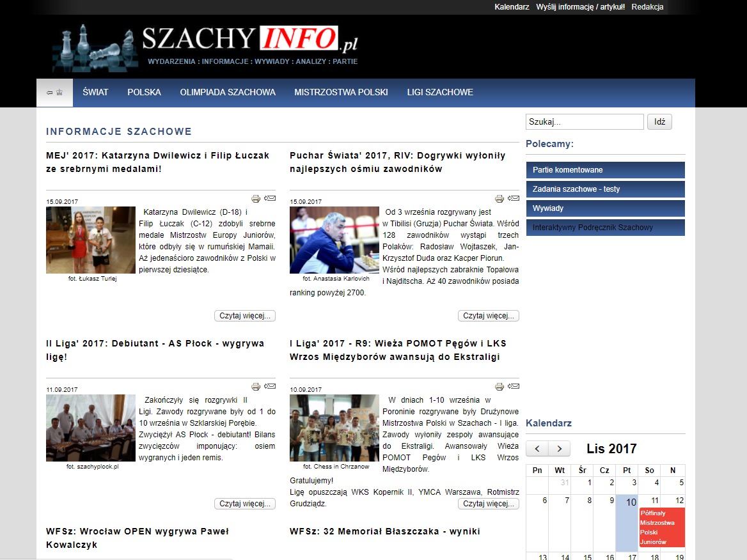The image size is (747, 560).
Task: Open Półfinały Mistrzostwa Polski Juniorów calendar event
Action: [x=661, y=527]
